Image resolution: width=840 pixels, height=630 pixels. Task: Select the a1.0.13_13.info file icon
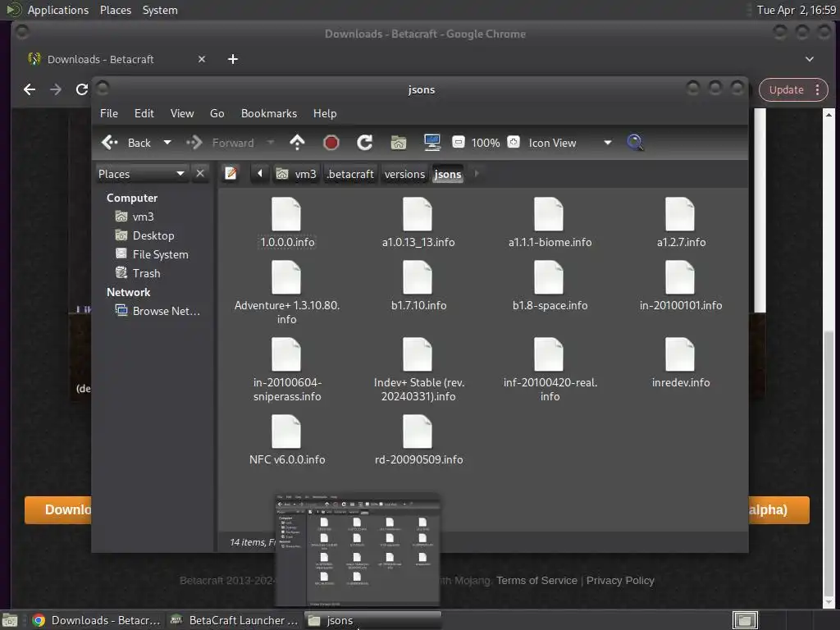[x=418, y=214]
